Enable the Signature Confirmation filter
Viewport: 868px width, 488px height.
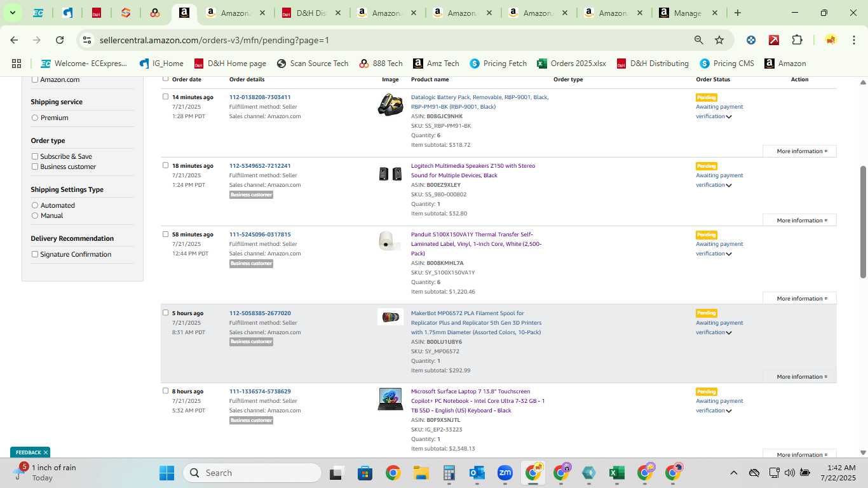coord(35,254)
